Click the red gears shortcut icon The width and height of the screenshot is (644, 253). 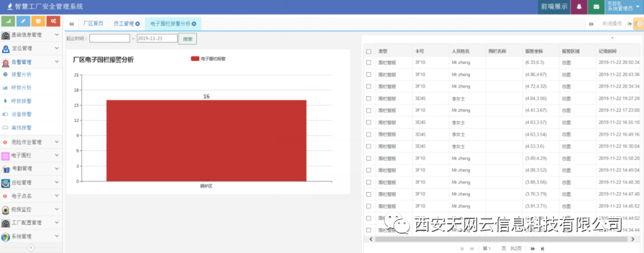tap(54, 21)
